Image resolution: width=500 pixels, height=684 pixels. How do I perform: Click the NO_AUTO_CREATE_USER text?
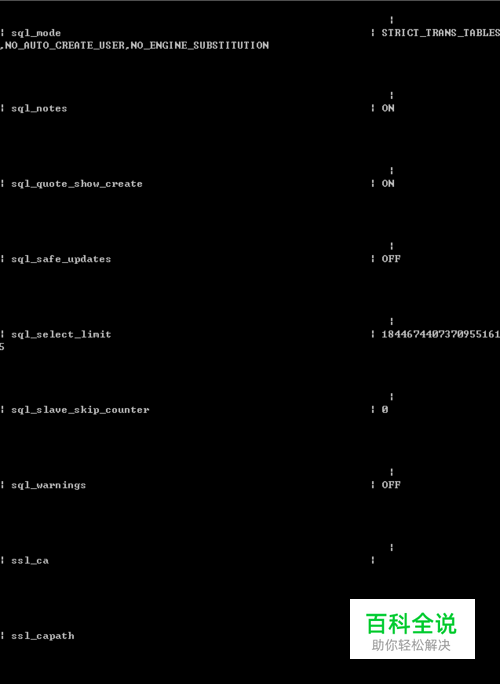click(x=65, y=45)
